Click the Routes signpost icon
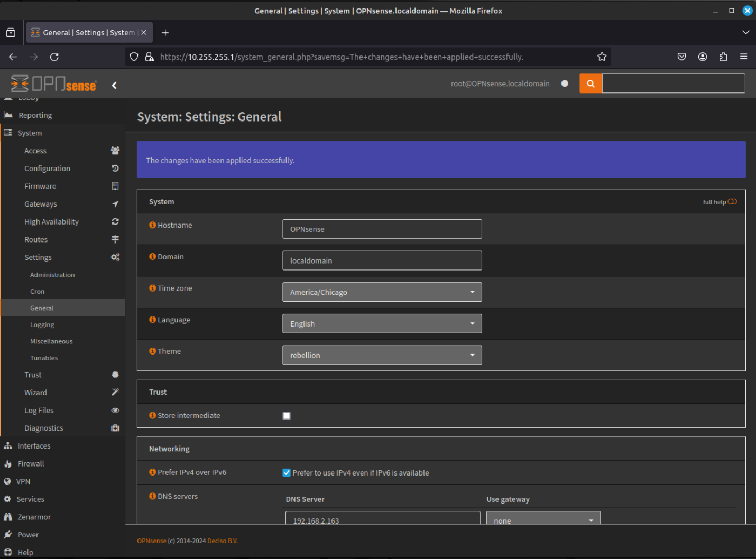 point(115,239)
